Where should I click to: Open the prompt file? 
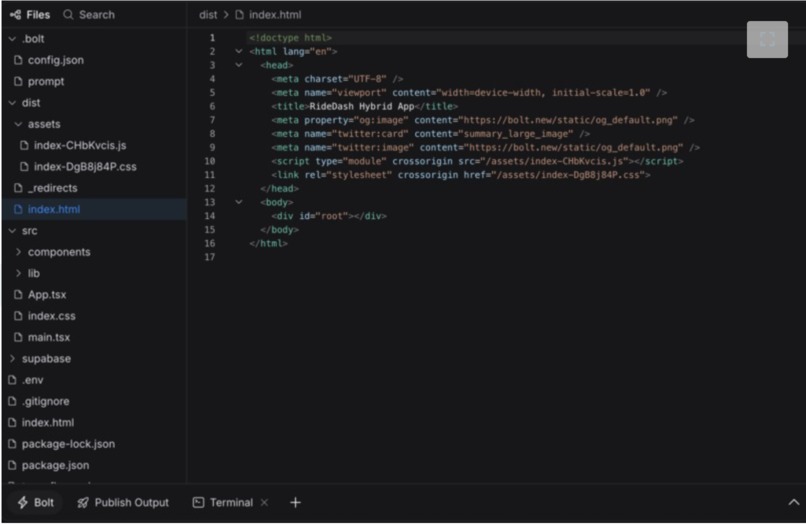tap(46, 82)
